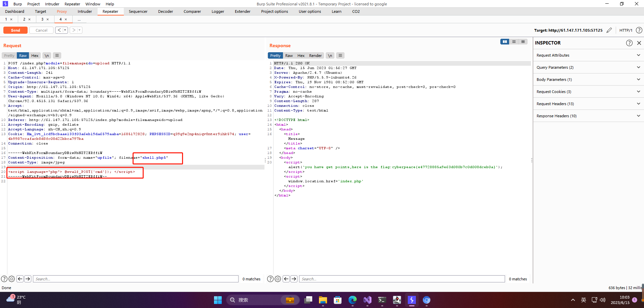Switch request view to Pretty
The height and width of the screenshot is (308, 644).
coord(9,56)
